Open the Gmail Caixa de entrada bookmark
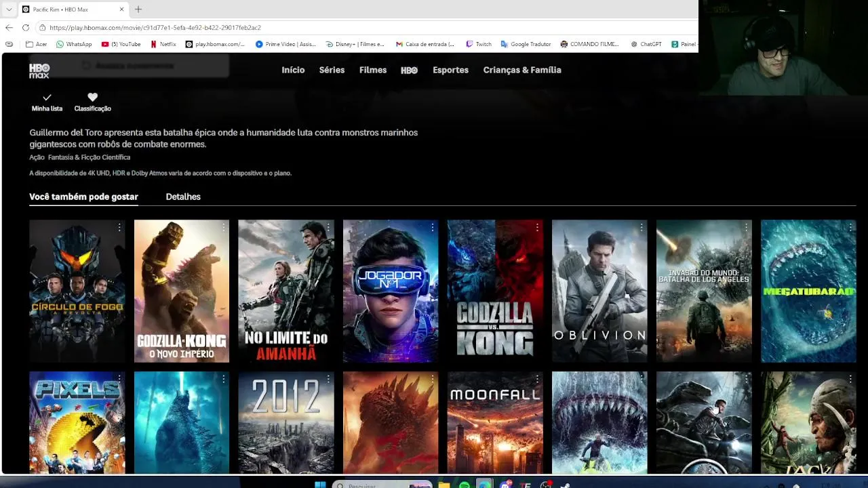 pyautogui.click(x=425, y=44)
